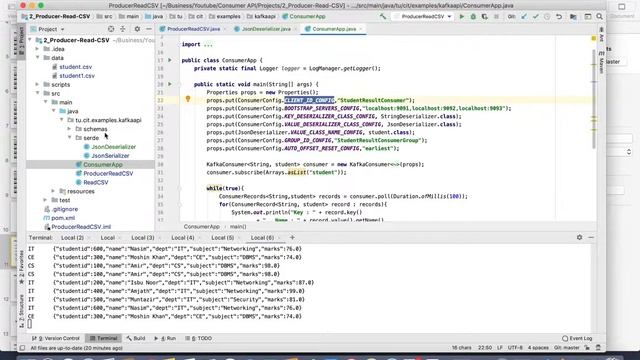
Task: Collapse the 2_Producer-Read-CSV root folder
Action: click(30, 40)
